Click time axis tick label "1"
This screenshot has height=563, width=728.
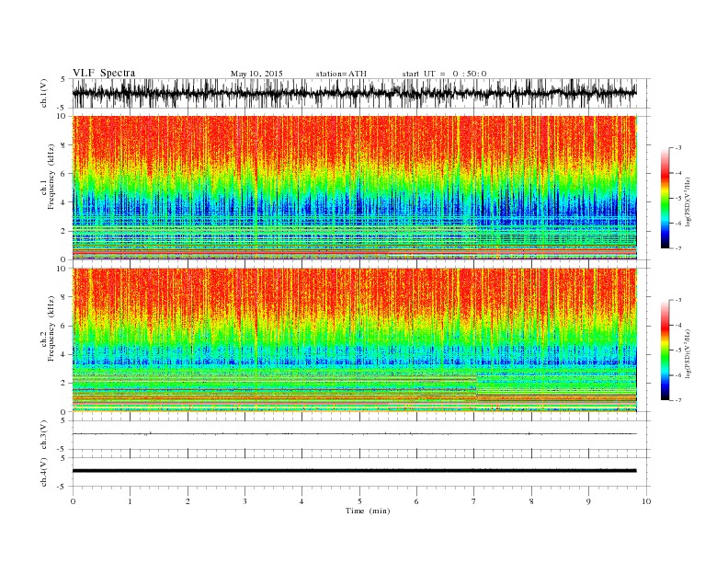130,501
